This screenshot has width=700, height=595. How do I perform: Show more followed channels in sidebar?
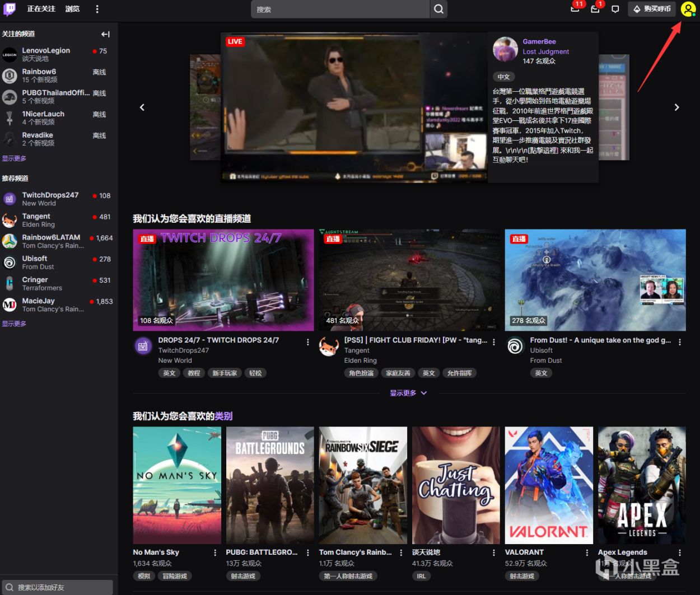(x=14, y=158)
